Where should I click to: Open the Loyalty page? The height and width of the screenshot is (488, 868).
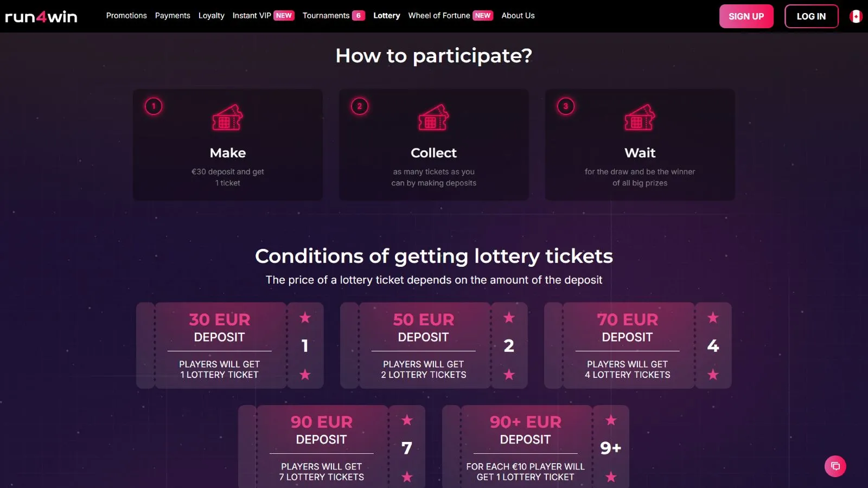pyautogui.click(x=211, y=16)
